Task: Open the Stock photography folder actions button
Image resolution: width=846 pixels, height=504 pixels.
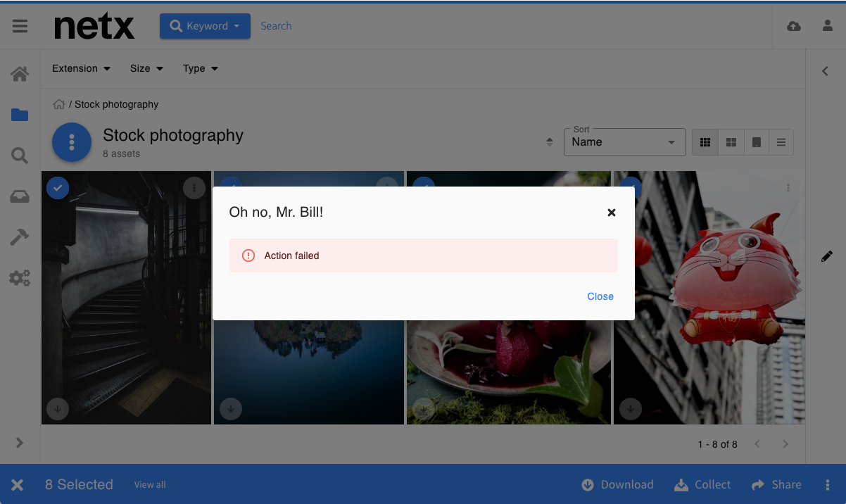Action: [72, 142]
